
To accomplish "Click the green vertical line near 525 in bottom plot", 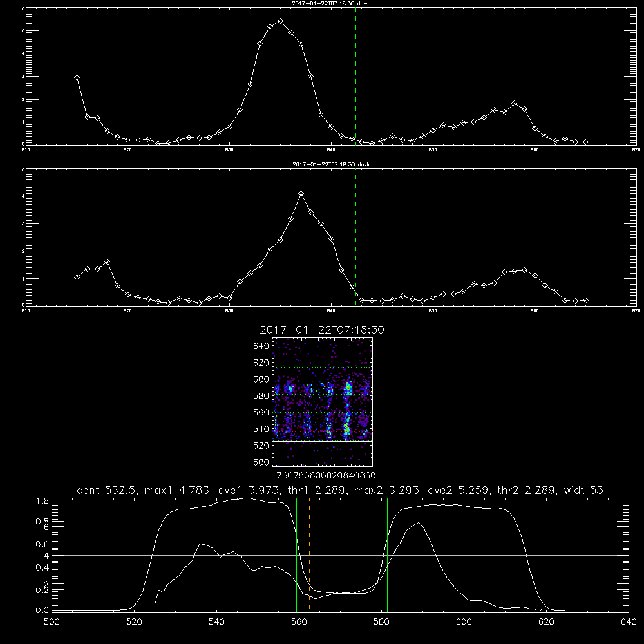I will 156,555.
